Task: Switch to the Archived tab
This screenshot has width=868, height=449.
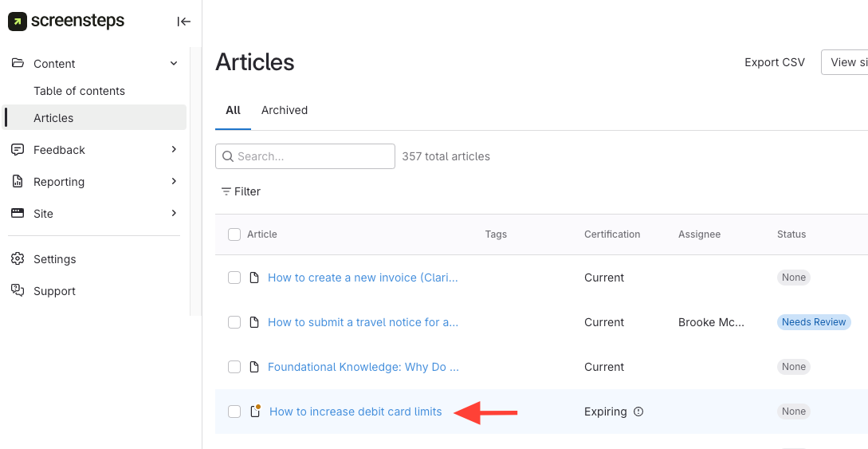Action: point(285,110)
